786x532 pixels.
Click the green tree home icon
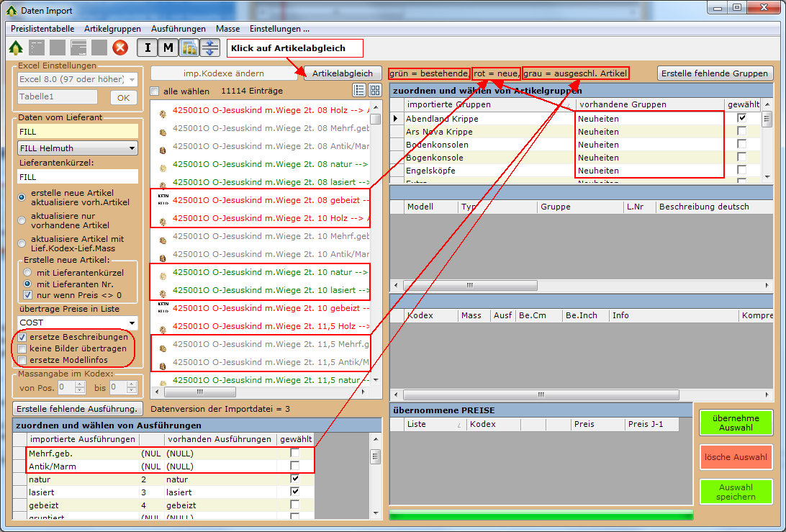[16, 48]
